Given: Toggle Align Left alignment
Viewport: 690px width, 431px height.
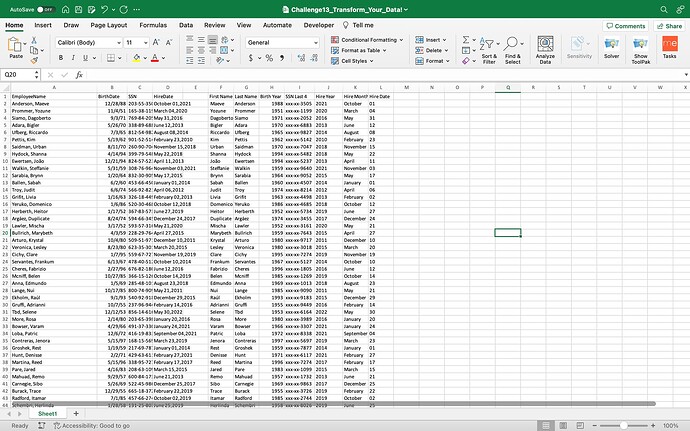Looking at the screenshot, I should click(x=190, y=50).
